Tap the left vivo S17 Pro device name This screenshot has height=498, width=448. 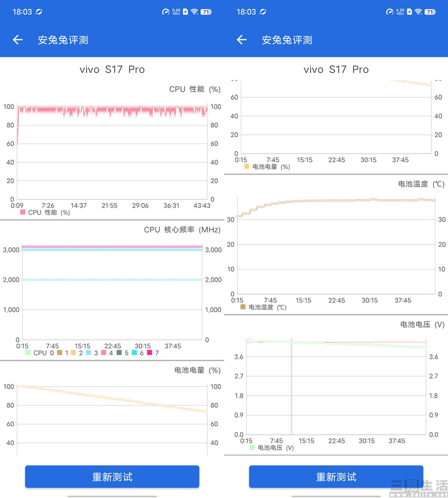112,69
